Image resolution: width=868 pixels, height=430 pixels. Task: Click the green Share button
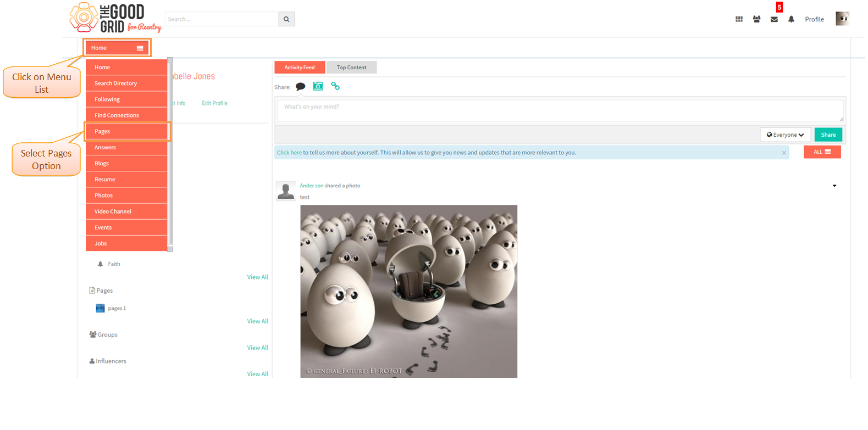click(x=828, y=135)
